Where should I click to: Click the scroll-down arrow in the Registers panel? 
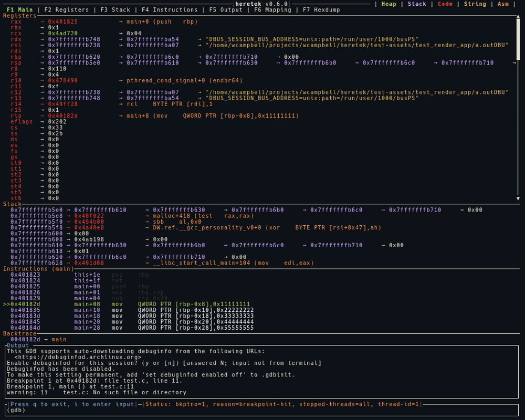[x=519, y=198]
